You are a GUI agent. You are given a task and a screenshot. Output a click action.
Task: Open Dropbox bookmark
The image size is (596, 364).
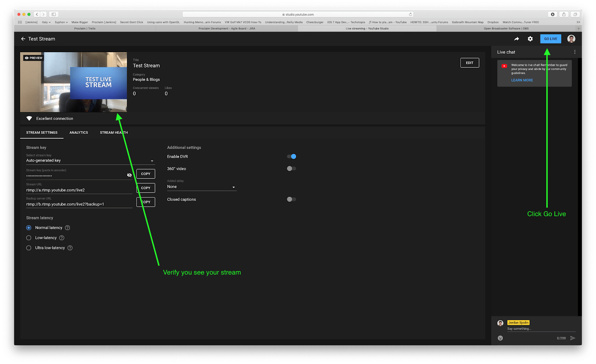coord(493,22)
